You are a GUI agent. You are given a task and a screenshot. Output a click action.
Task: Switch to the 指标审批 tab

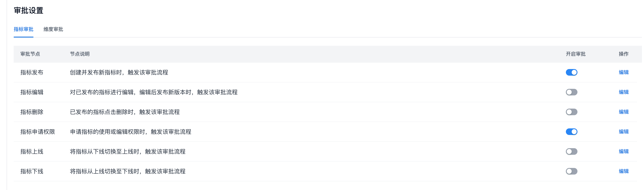pos(24,29)
